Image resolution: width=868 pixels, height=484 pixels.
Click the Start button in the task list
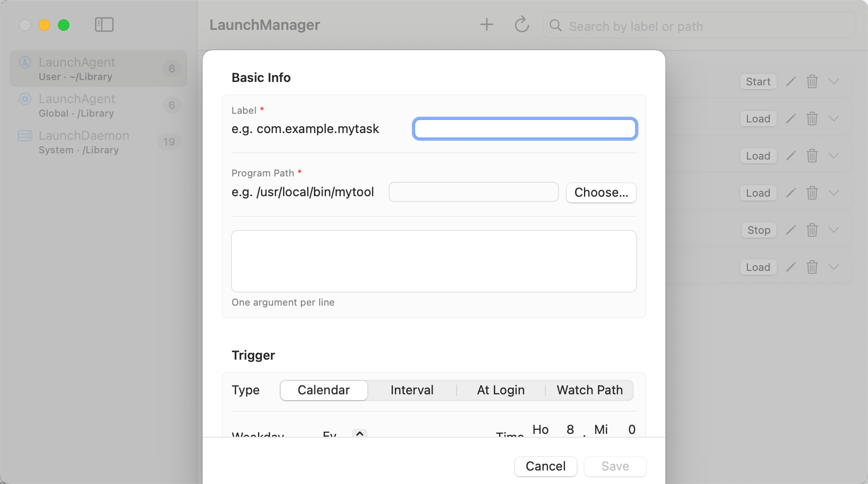coord(758,81)
